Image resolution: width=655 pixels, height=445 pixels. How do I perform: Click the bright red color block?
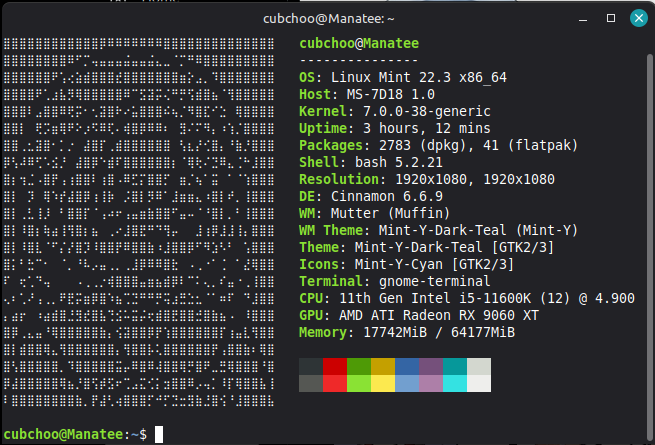coord(335,384)
